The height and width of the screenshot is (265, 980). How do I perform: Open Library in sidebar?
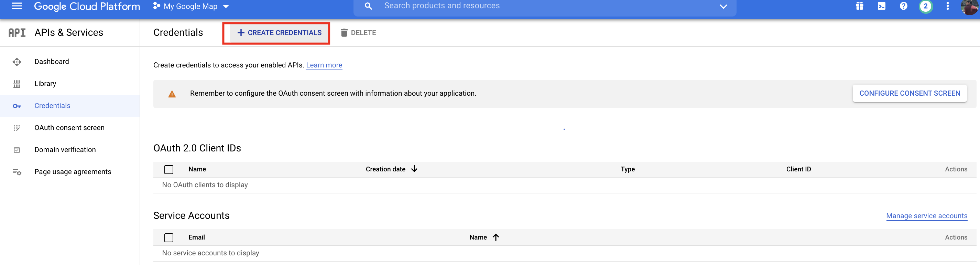(x=45, y=84)
